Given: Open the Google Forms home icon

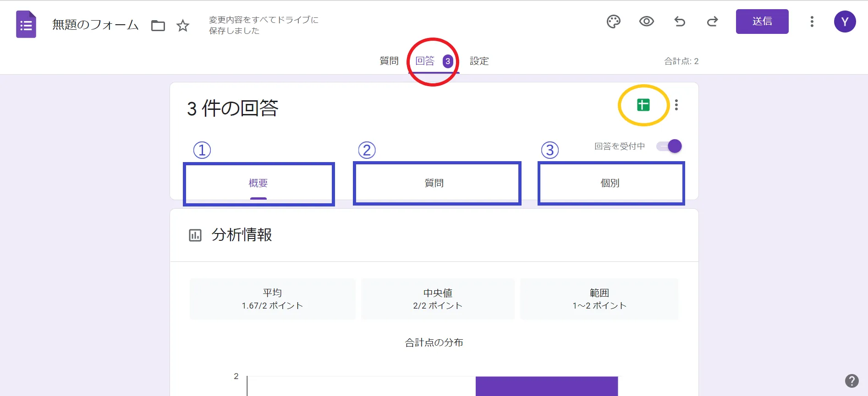Looking at the screenshot, I should pyautogui.click(x=26, y=24).
